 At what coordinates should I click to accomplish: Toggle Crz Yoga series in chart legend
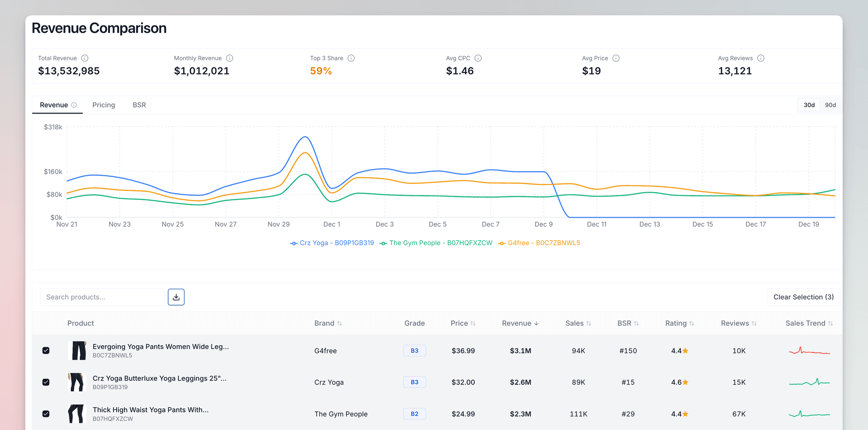click(332, 243)
